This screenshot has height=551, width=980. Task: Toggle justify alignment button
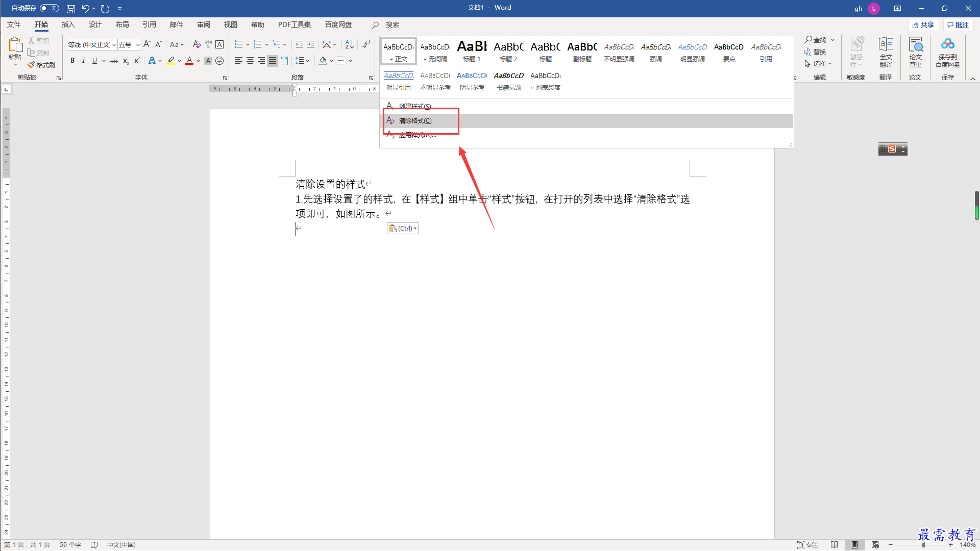(x=273, y=61)
